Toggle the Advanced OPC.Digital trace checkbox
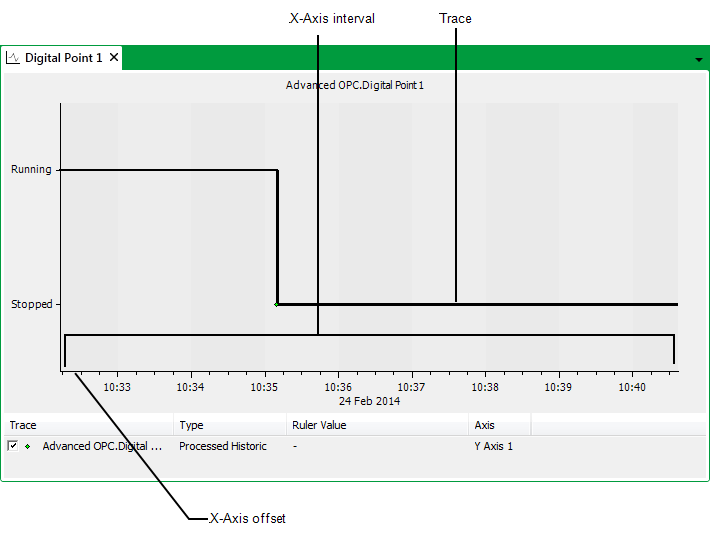 point(13,446)
